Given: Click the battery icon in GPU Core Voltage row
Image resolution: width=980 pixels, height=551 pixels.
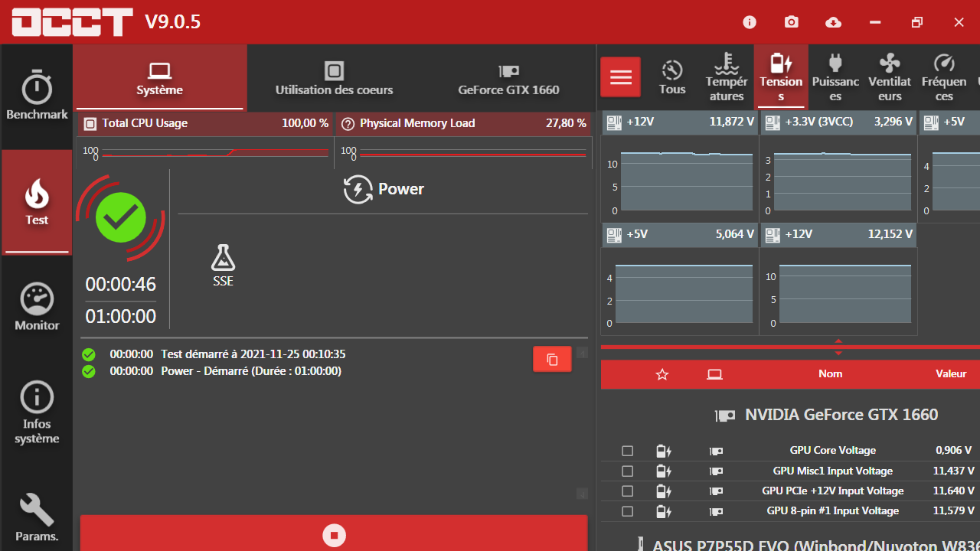Looking at the screenshot, I should coord(664,451).
